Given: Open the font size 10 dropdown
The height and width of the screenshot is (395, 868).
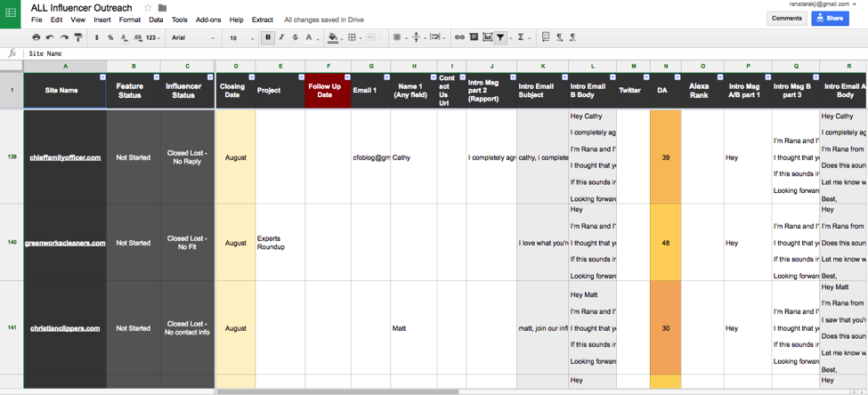Looking at the screenshot, I should pos(242,37).
